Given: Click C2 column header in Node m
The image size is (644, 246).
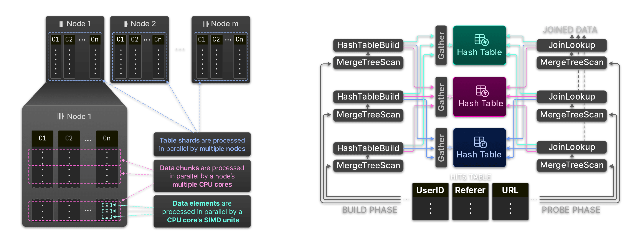Looking at the screenshot, I should [216, 40].
